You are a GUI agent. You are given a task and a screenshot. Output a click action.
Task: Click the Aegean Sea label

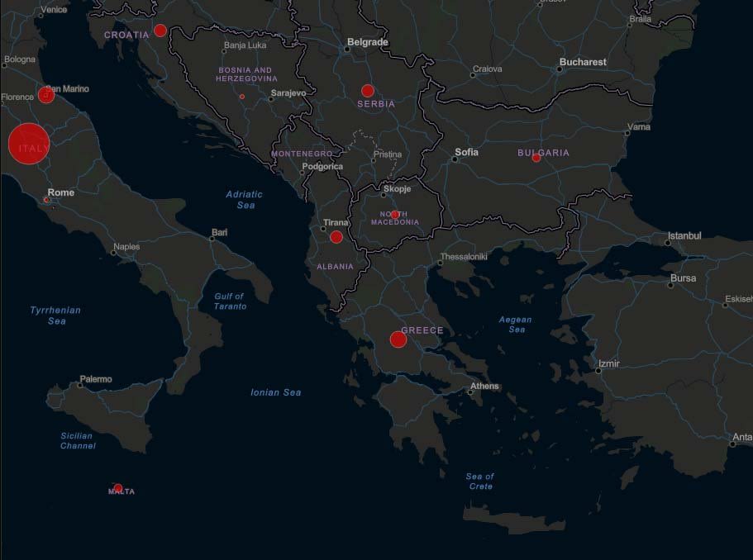(x=516, y=324)
